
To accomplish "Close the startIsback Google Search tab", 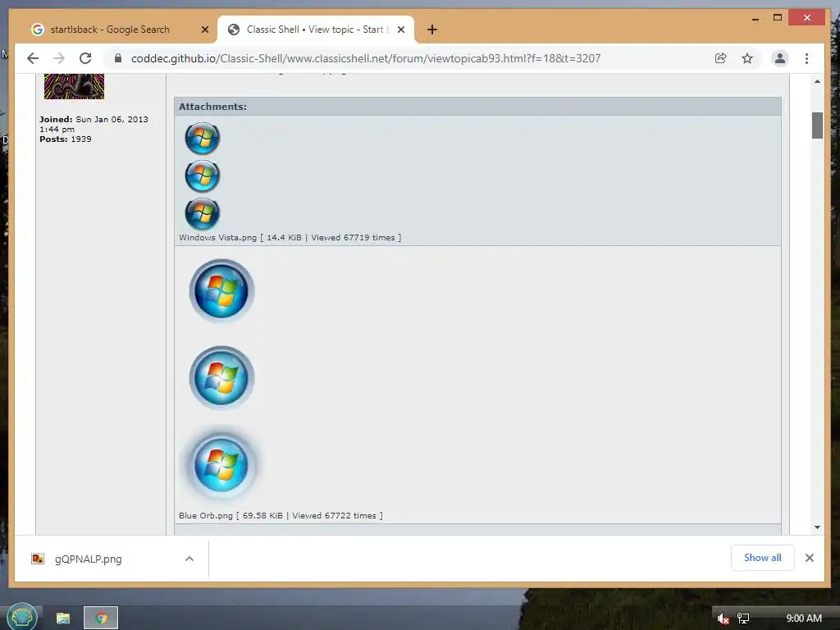I will 204,30.
